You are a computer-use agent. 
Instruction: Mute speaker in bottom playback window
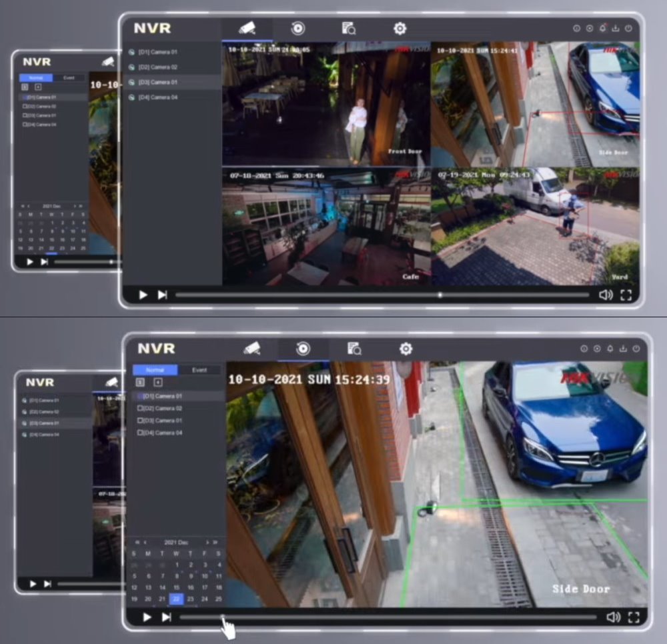click(613, 617)
